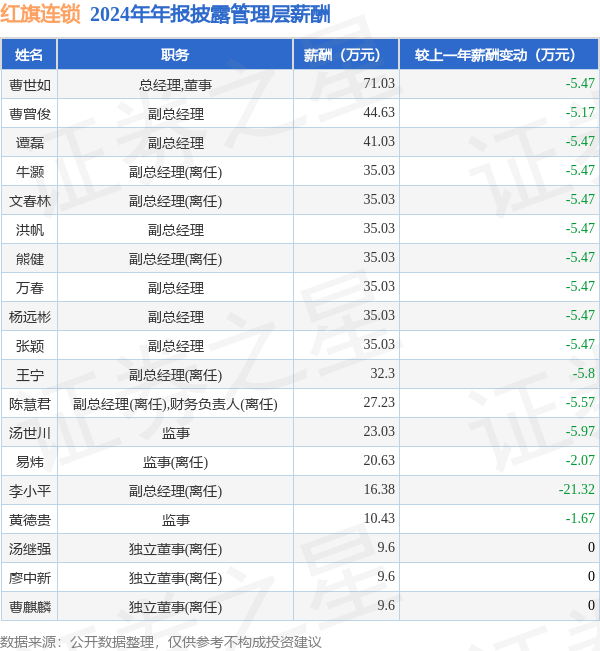
Task: Select the name 牛灏
Action: pos(30,172)
